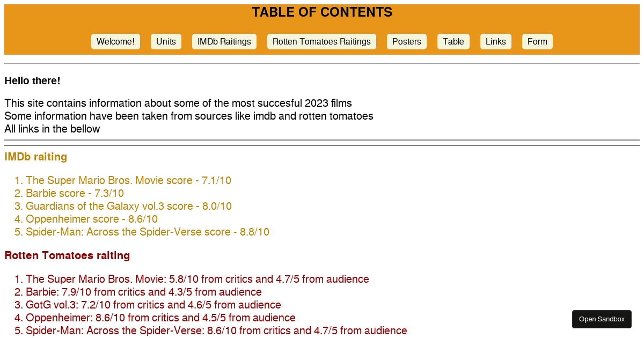
Task: Select 'Spider-Man: Across the Spider-Verse score - 8.8/10'
Action: pos(148,232)
